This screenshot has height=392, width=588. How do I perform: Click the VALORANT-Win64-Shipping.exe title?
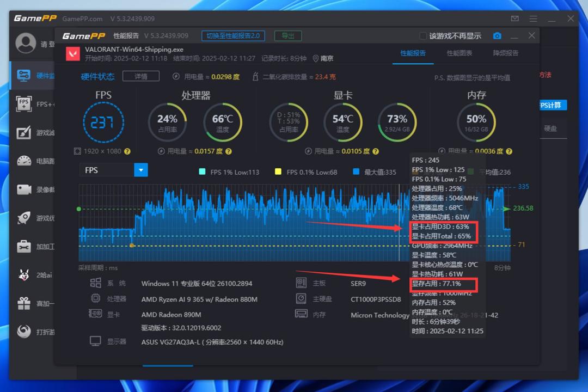point(134,50)
